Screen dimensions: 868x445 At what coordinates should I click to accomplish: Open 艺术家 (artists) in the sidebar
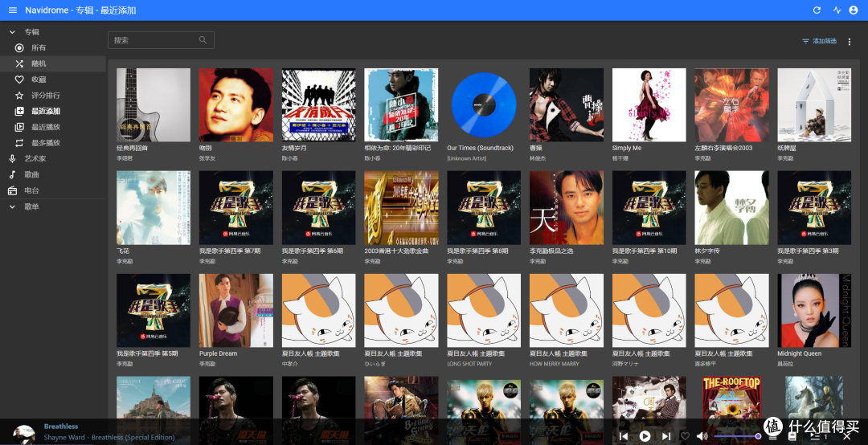click(53, 158)
